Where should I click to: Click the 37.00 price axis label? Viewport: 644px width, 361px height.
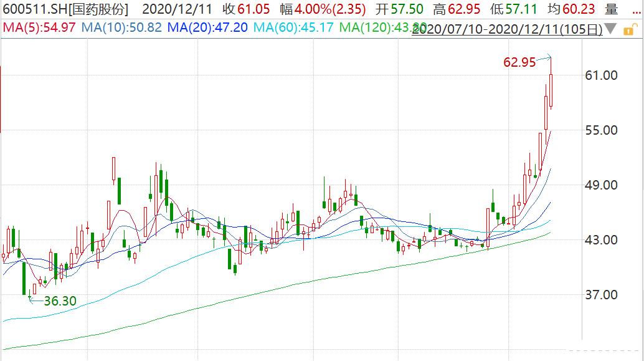click(601, 295)
